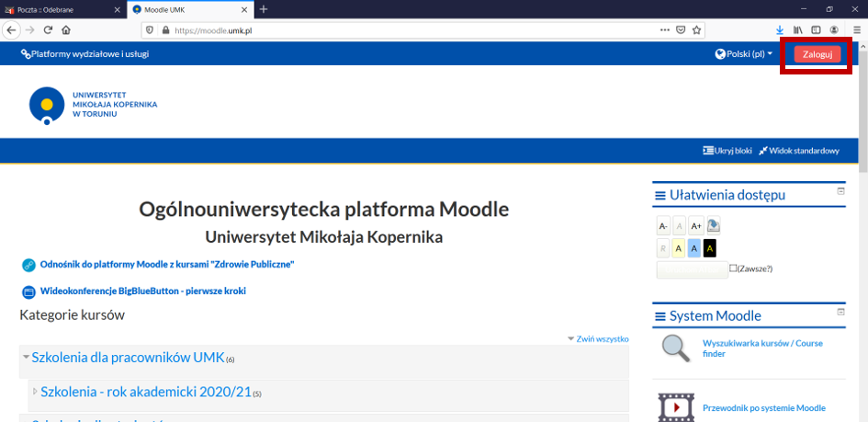Image resolution: width=868 pixels, height=422 pixels.
Task: Collapse the Ułatwienia dostępu block
Action: (x=840, y=191)
